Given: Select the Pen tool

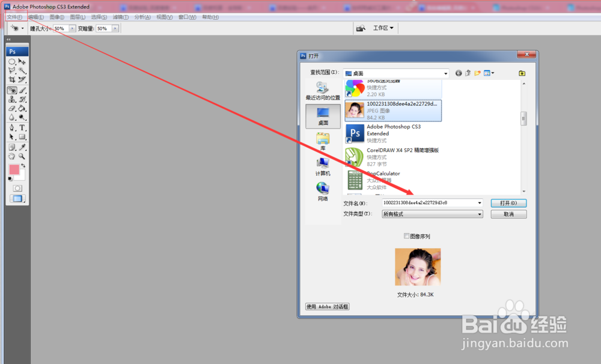Looking at the screenshot, I should (12, 128).
